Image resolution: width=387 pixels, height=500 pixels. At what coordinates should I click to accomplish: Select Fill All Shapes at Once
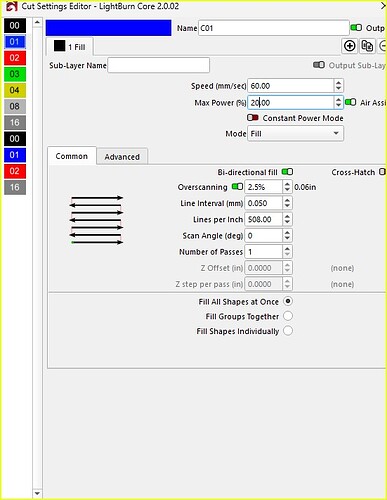(x=288, y=301)
